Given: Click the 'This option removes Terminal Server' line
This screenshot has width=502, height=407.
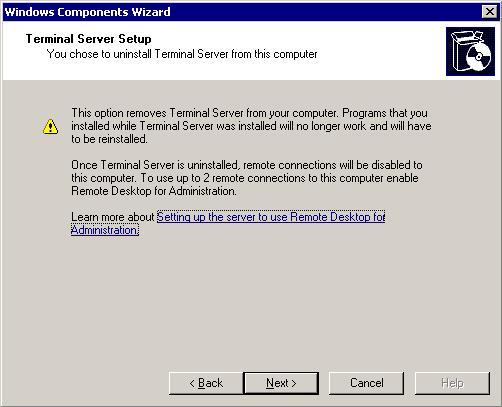Looking at the screenshot, I should [249, 113].
